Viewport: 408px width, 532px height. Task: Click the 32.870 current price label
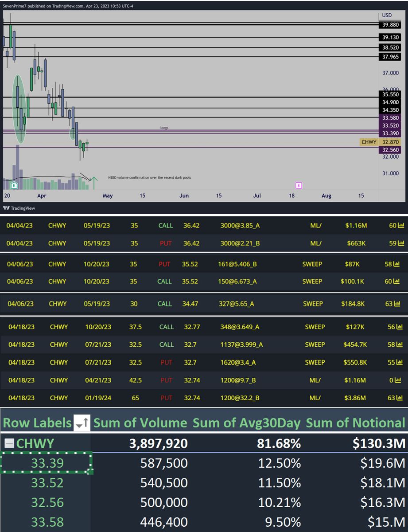(390, 142)
